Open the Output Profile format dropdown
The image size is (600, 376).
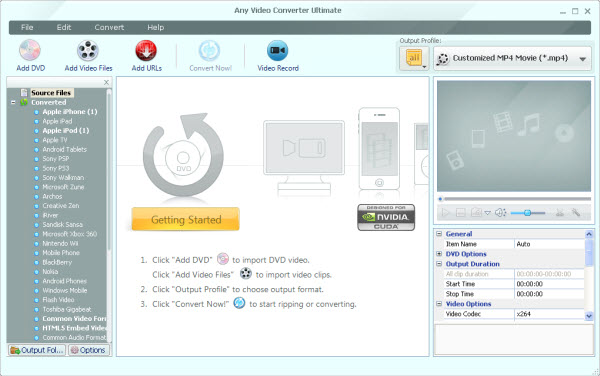pos(582,59)
